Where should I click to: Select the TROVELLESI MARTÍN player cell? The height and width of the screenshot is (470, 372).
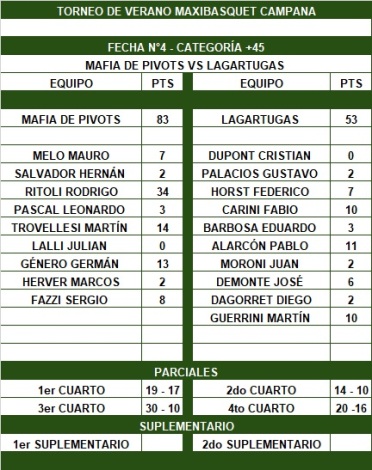tap(71, 228)
